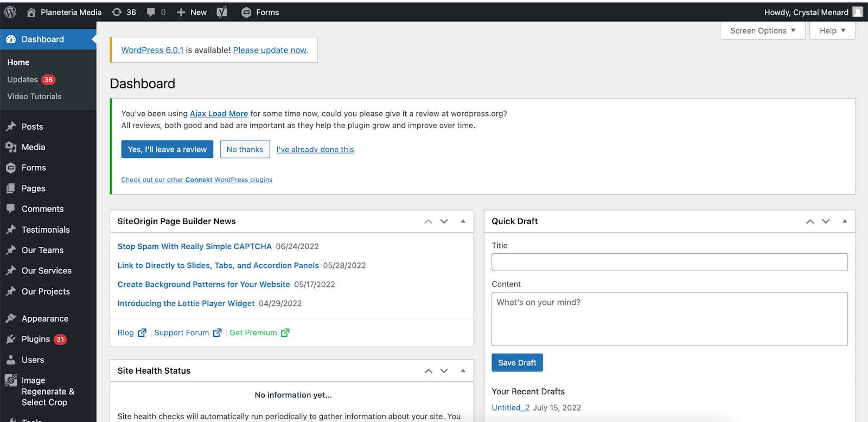
Task: Move Quick Draft widget up
Action: 810,221
